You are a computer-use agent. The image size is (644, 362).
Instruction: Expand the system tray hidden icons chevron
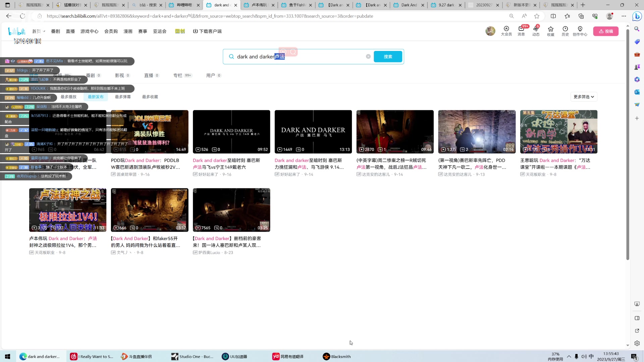point(569,356)
